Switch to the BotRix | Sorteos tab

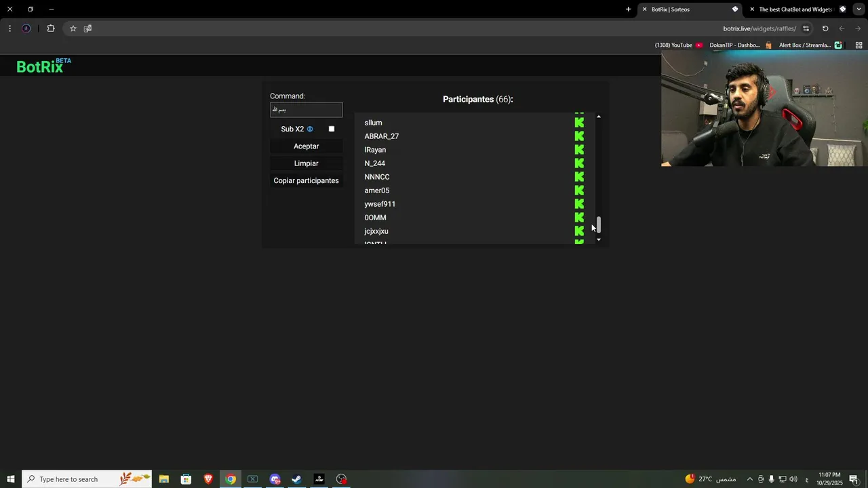[692, 9]
